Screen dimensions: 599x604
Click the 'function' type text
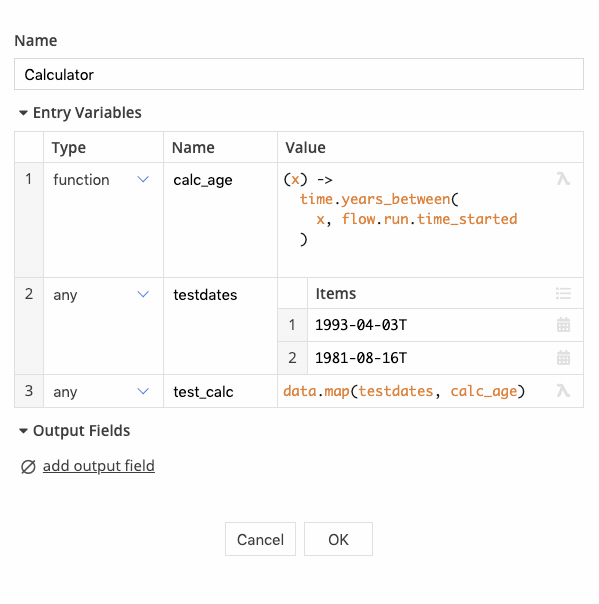click(x=81, y=180)
